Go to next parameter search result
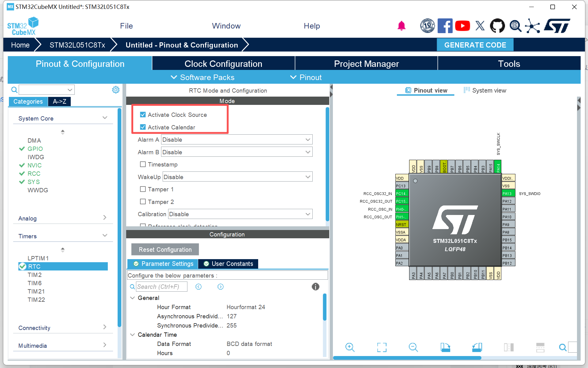Viewport: 588px width, 368px height. (x=221, y=286)
